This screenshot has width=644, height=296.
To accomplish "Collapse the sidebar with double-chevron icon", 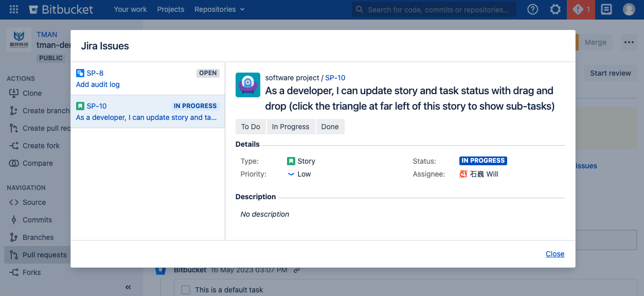I will click(x=128, y=287).
